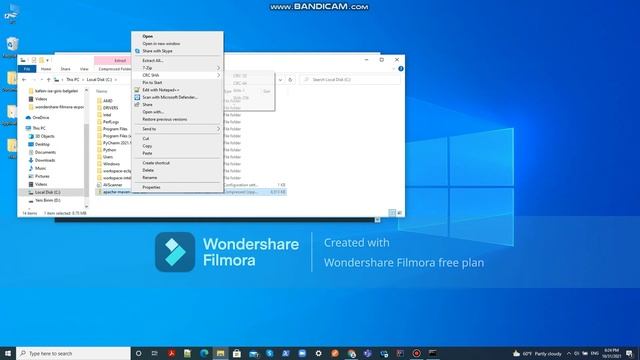Click the Search Local Disk (C:) field
The image size is (640, 360).
pyautogui.click(x=350, y=80)
